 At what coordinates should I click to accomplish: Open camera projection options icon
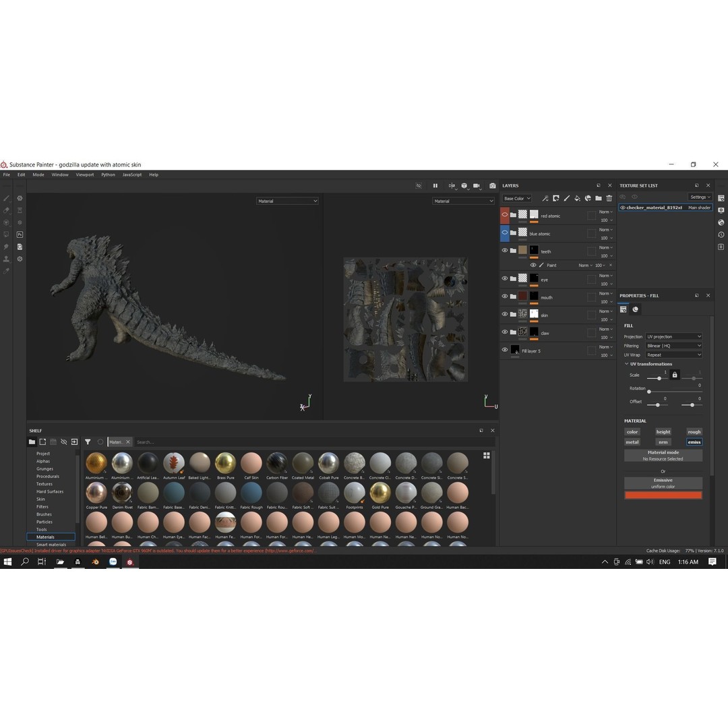tap(477, 186)
